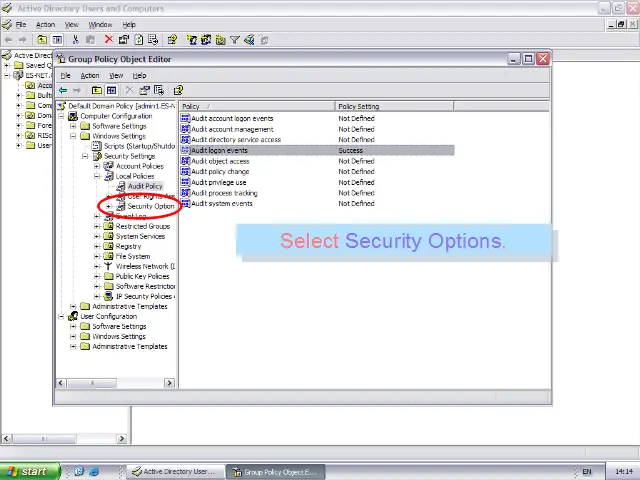
Task: Click the tree pane horizontal scrollbar right arrow
Action: tap(169, 382)
